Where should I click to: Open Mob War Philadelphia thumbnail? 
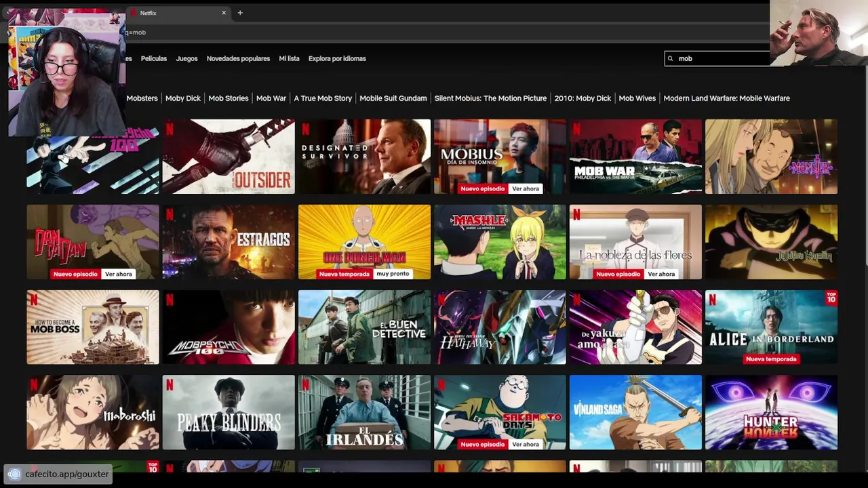pos(635,157)
